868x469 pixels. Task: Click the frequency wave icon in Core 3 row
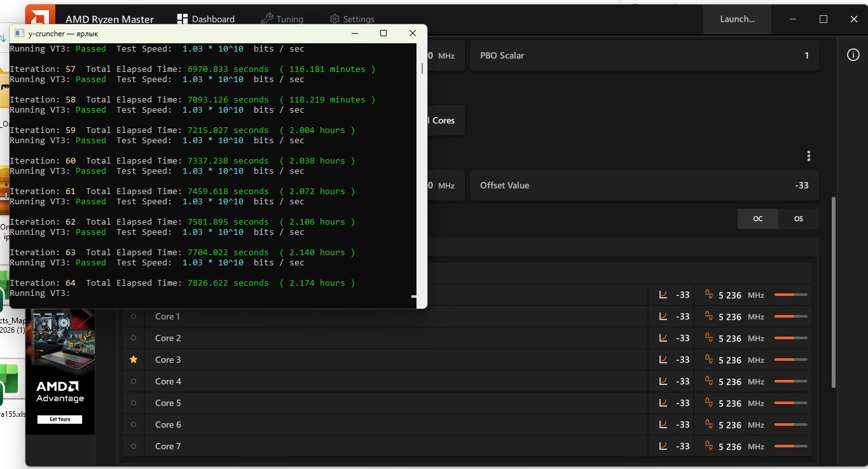708,360
